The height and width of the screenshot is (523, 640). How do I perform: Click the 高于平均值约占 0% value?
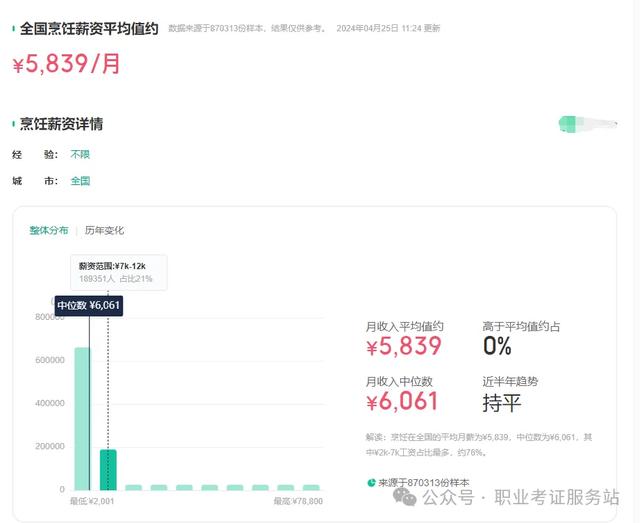[497, 346]
